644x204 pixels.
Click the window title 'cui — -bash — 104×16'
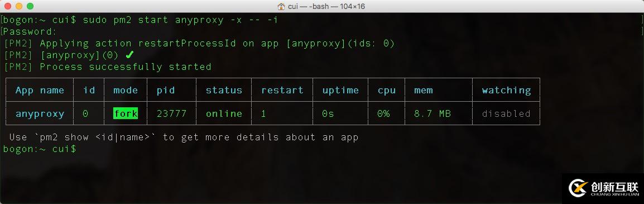click(326, 7)
